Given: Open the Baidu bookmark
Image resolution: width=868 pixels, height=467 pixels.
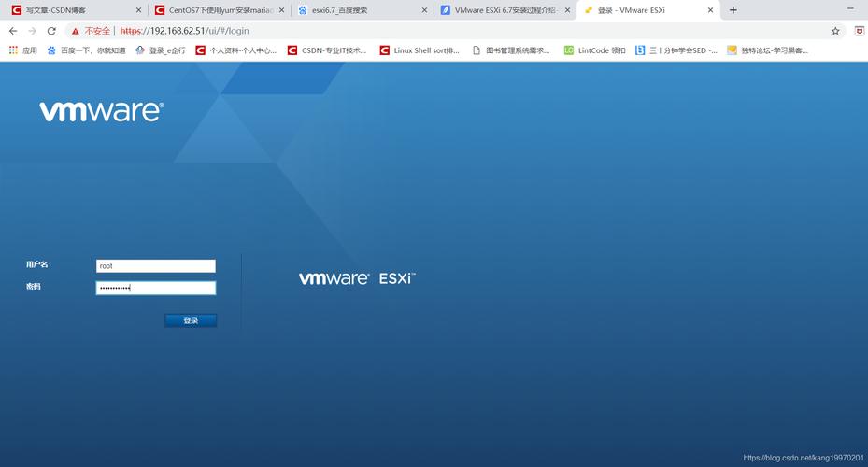Looking at the screenshot, I should point(86,50).
